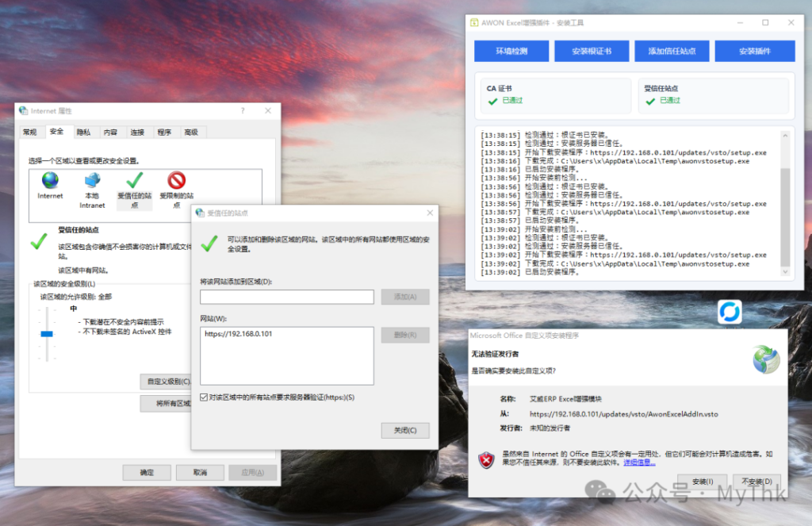Click the add-website input field
Viewport: 812px width, 526px height.
[x=287, y=297]
